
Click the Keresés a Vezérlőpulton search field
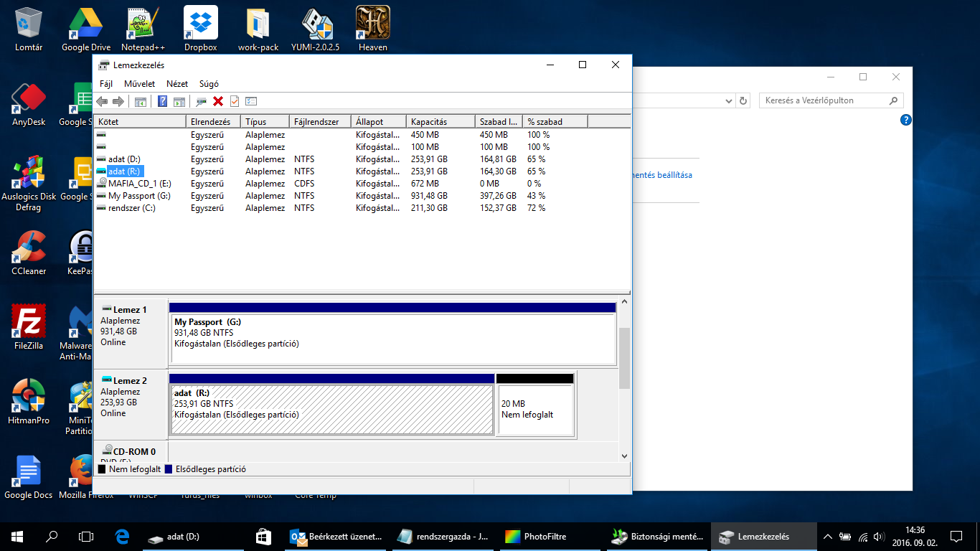825,100
